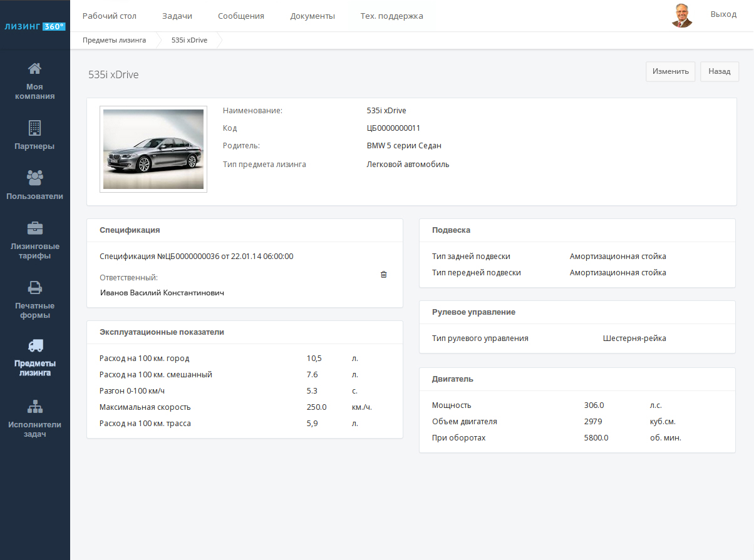Open the Партнеры building icon
754x560 pixels.
point(35,128)
